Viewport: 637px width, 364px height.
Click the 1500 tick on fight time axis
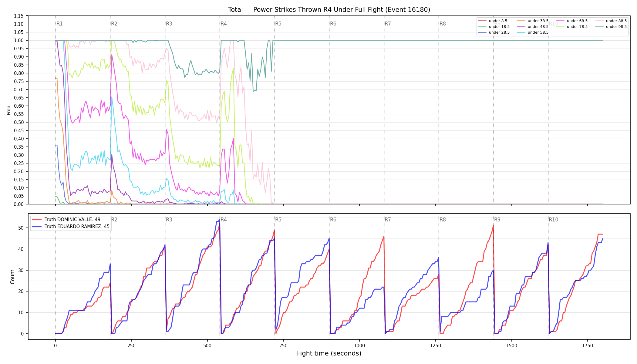pos(512,345)
